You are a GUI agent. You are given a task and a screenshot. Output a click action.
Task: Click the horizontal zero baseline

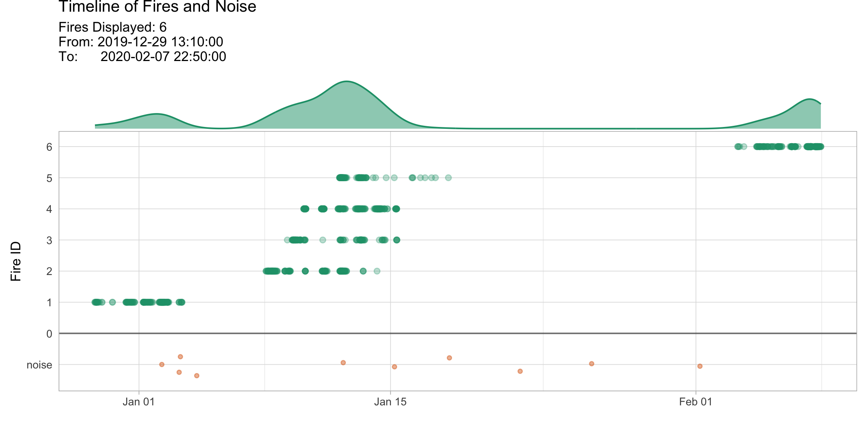[x=452, y=333]
